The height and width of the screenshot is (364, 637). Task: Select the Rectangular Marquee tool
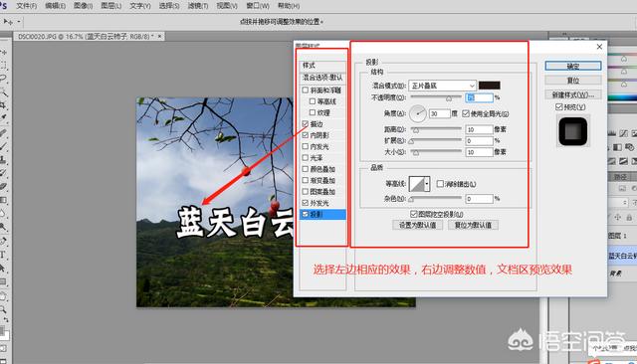coord(3,65)
